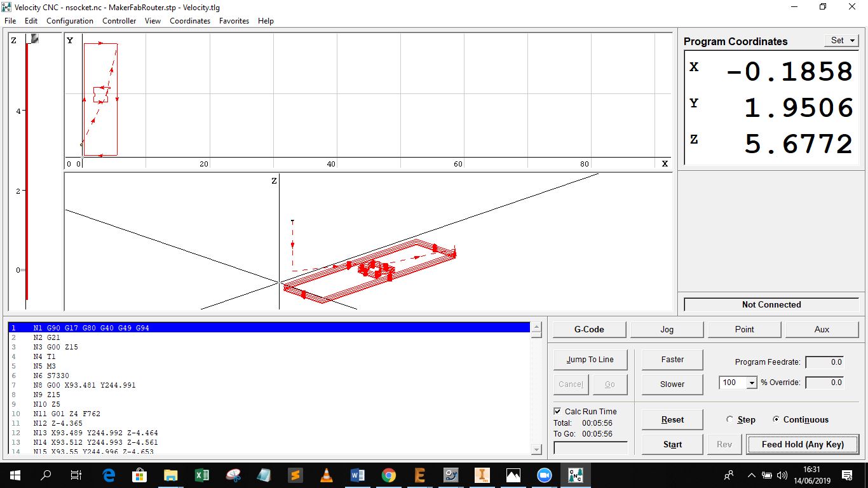The image size is (868, 488).
Task: Open the notification Action Center
Action: pyautogui.click(x=846, y=475)
